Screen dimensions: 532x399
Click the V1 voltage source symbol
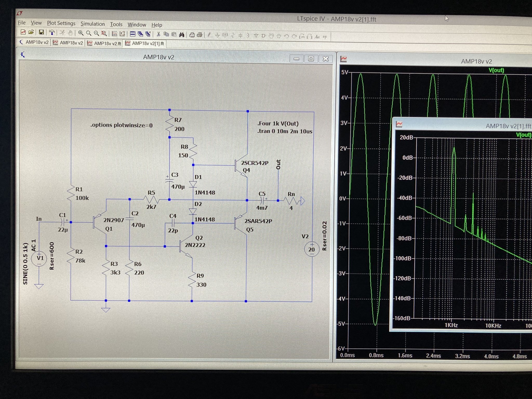pyautogui.click(x=39, y=258)
